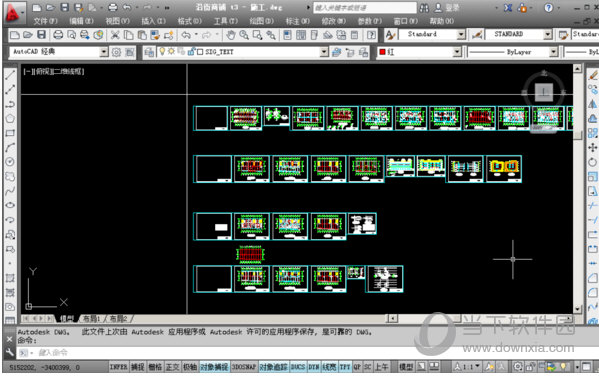Switch to the 布局2 layout tab

coord(118,318)
